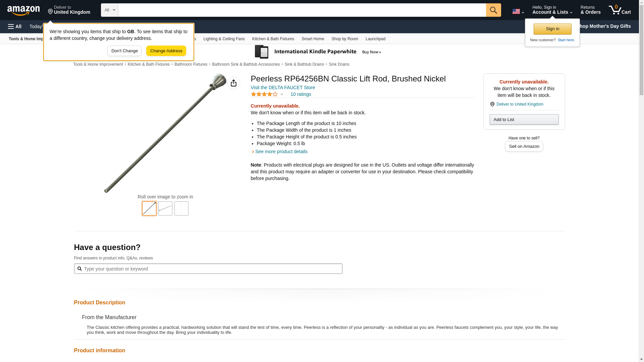Click the share icon on product image
Screen dimensions: 644x362
pos(234,83)
